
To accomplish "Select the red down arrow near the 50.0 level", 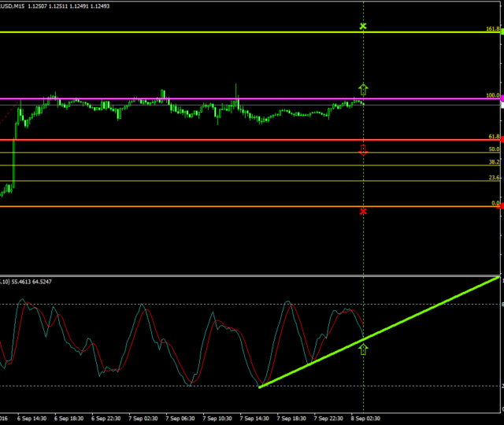I will (x=363, y=150).
